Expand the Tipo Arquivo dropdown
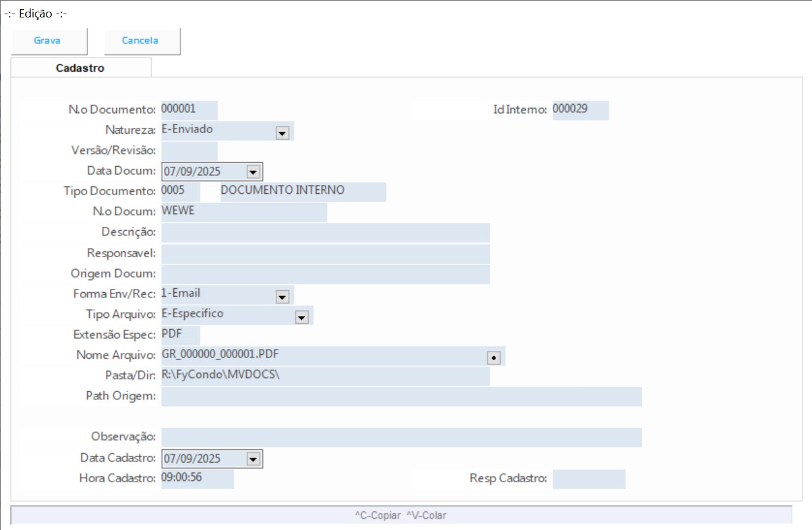The height and width of the screenshot is (530, 812). coord(301,317)
